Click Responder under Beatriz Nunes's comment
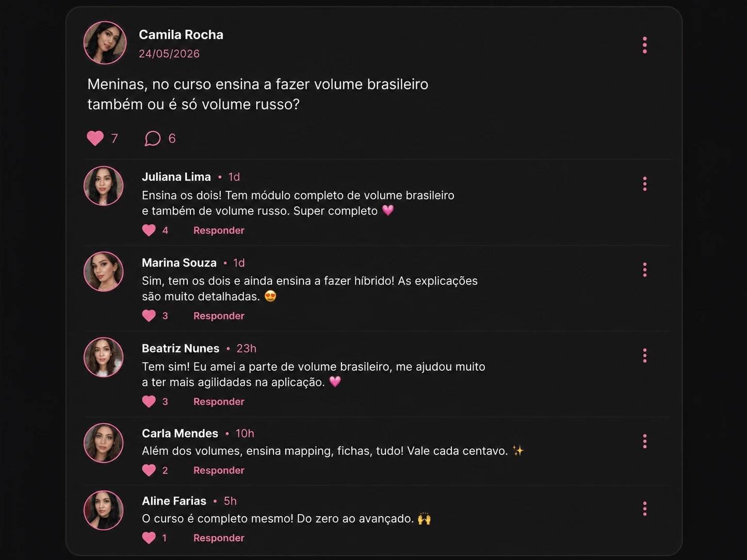 (219, 401)
